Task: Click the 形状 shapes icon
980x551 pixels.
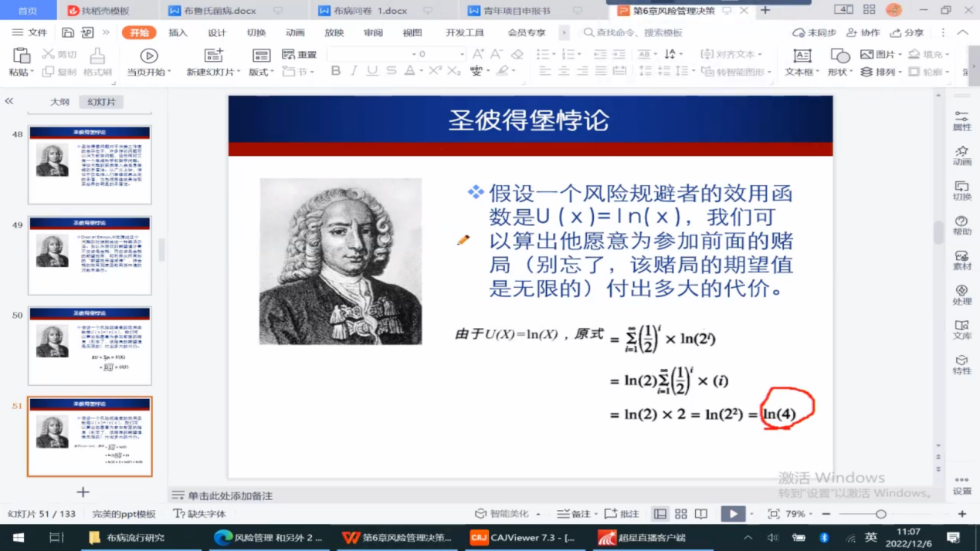Action: (x=839, y=56)
